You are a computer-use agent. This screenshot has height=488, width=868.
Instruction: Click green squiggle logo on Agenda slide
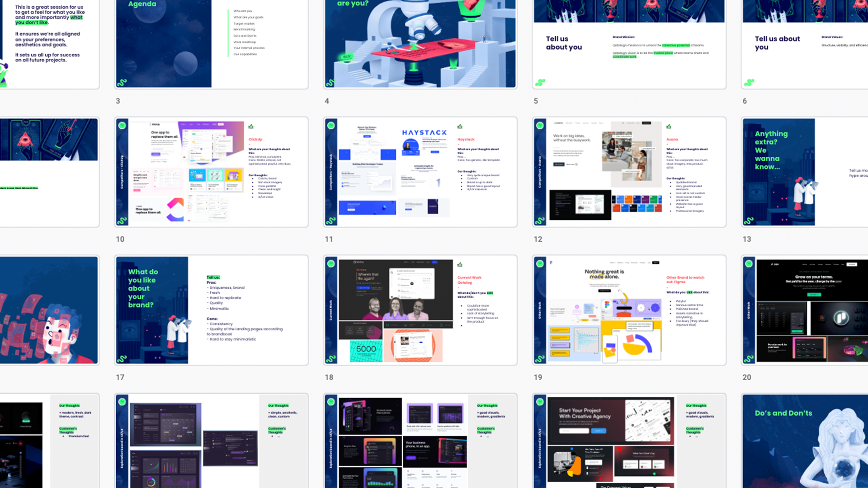122,83
